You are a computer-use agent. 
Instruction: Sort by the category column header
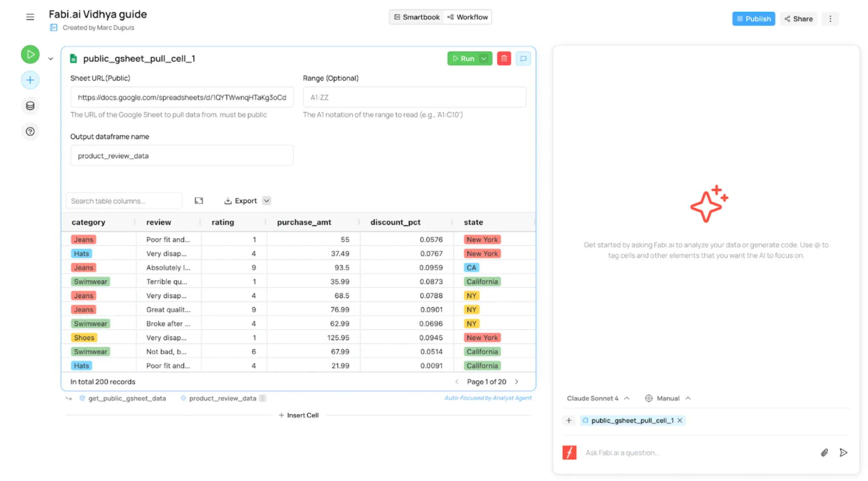[x=88, y=222]
